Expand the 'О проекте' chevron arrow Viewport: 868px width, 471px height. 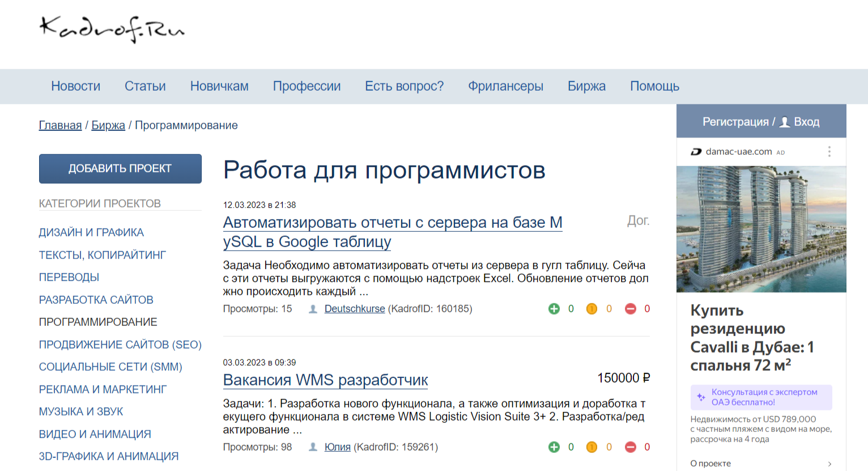tap(829, 464)
